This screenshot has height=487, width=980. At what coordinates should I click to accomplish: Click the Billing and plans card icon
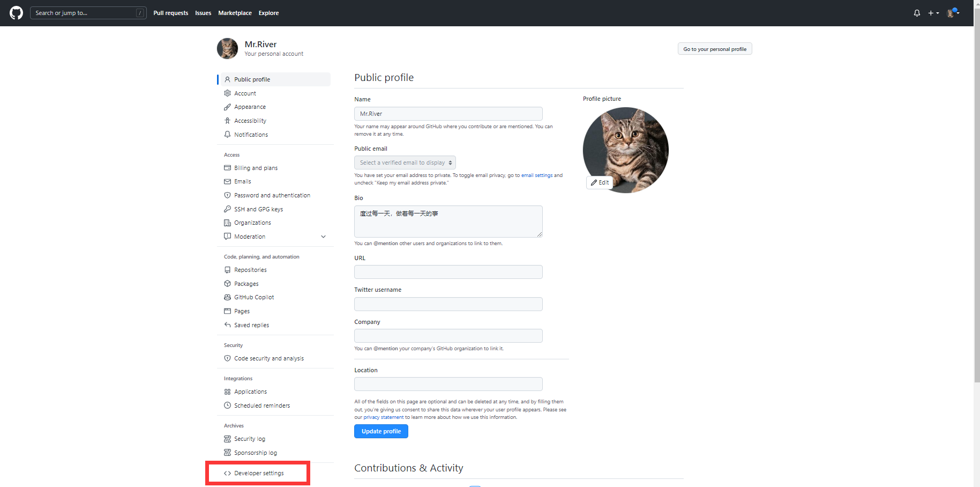pos(227,168)
